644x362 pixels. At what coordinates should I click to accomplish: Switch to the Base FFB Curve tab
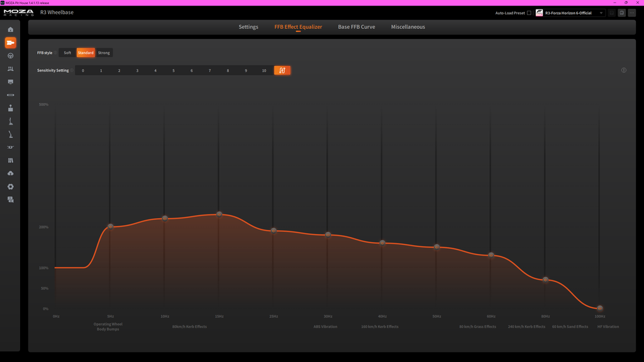click(x=357, y=26)
